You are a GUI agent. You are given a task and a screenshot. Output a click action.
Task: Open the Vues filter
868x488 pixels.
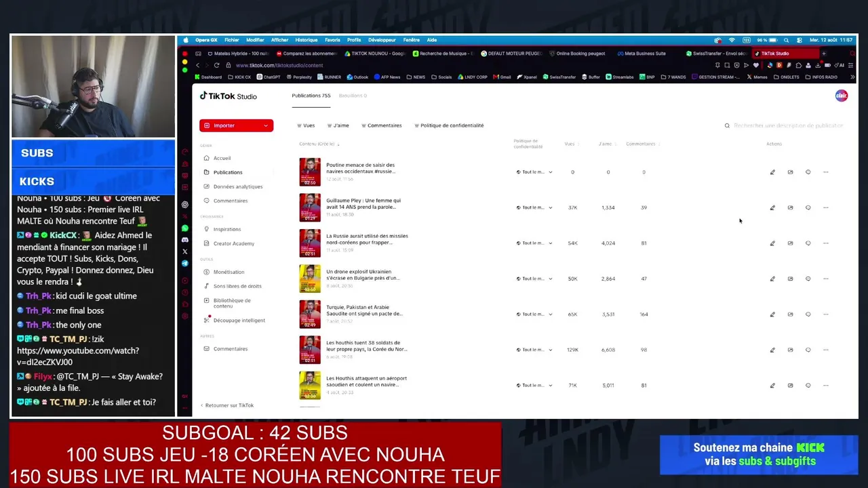pyautogui.click(x=306, y=125)
